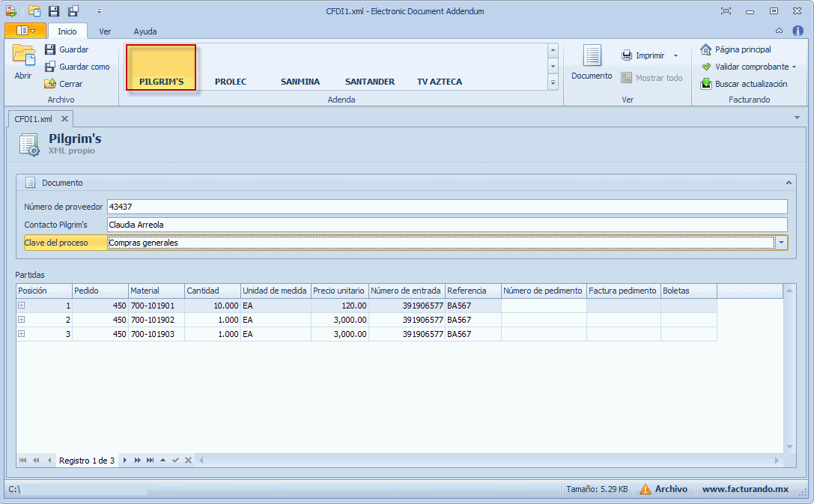
Task: Click the application icon in title bar
Action: click(11, 11)
